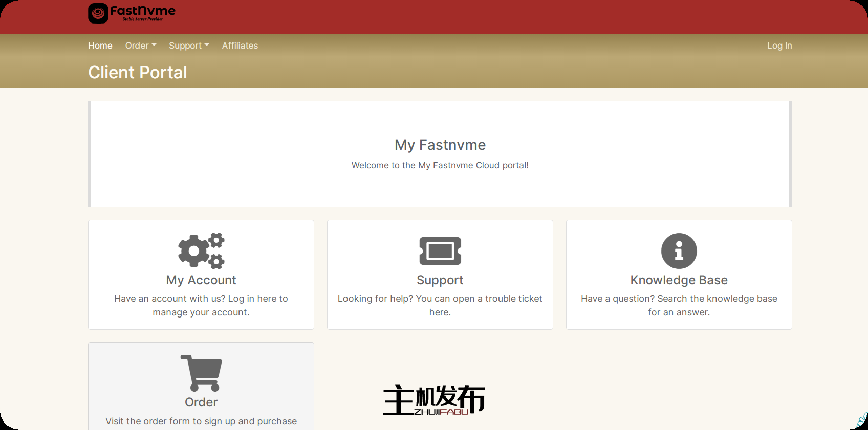The image size is (868, 430).
Task: Expand the Order dropdown in navbar
Action: click(141, 46)
